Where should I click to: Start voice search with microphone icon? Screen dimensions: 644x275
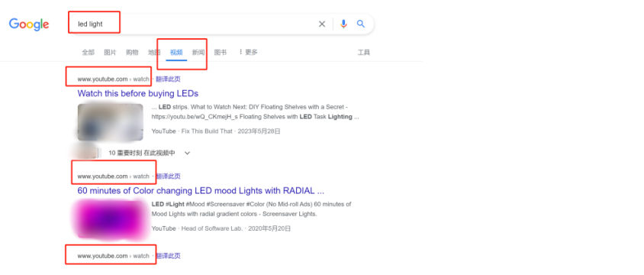click(344, 24)
